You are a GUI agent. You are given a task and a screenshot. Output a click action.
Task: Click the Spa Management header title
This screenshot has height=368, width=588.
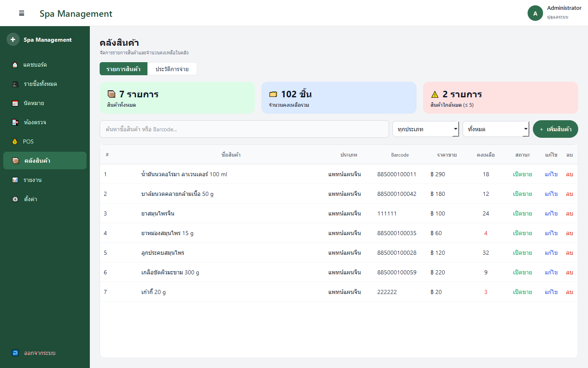pyautogui.click(x=76, y=13)
